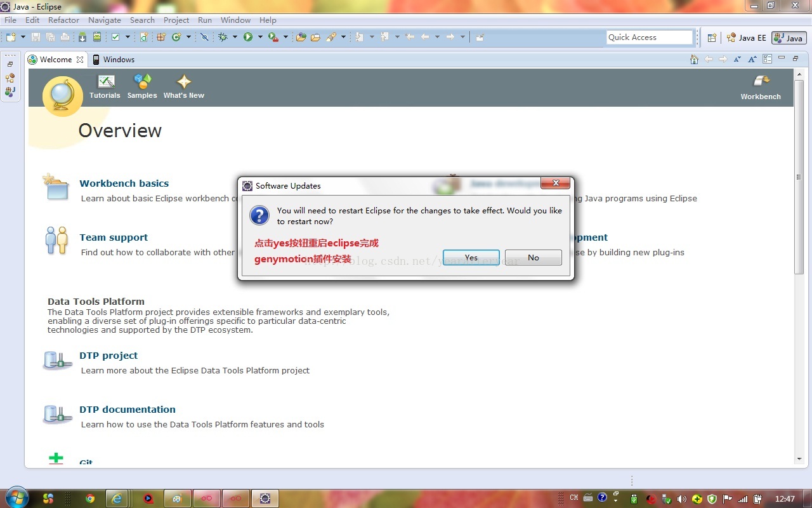Viewport: 812px width, 508px height.
Task: Select the Java perspective button
Action: pyautogui.click(x=789, y=37)
